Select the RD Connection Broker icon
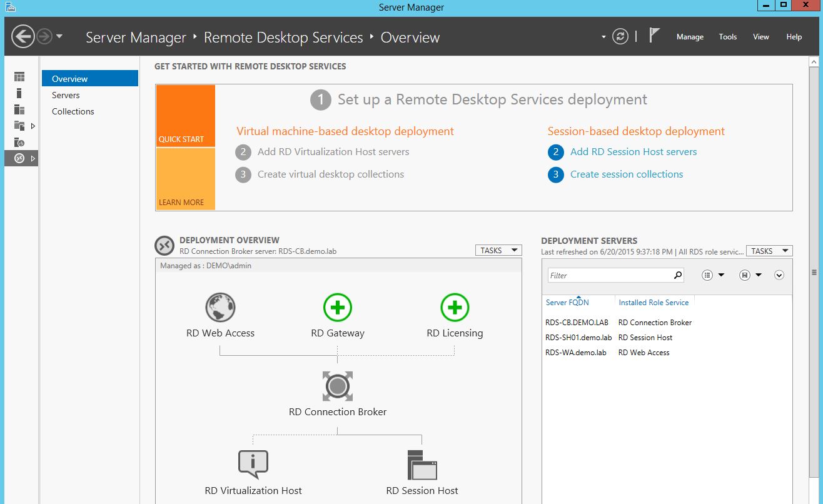This screenshot has height=504, width=823. [338, 386]
